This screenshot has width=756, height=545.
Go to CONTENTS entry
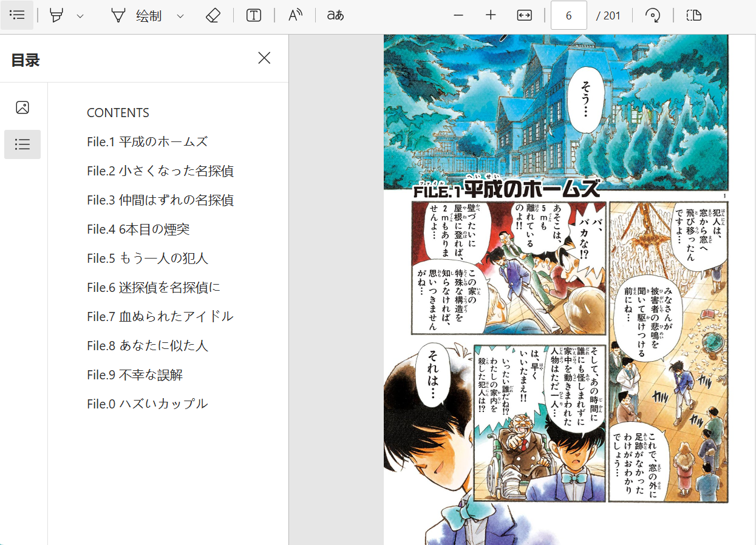pos(118,113)
